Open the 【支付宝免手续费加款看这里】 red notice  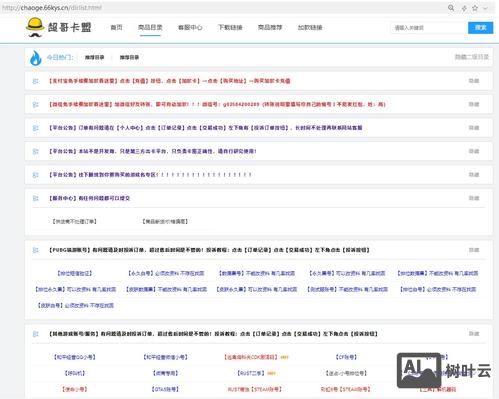coord(170,81)
